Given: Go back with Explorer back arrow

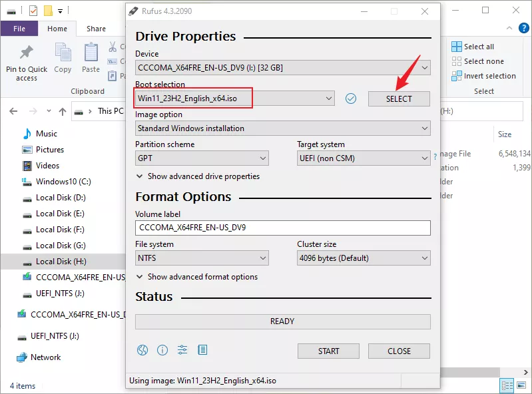Looking at the screenshot, I should [x=13, y=111].
